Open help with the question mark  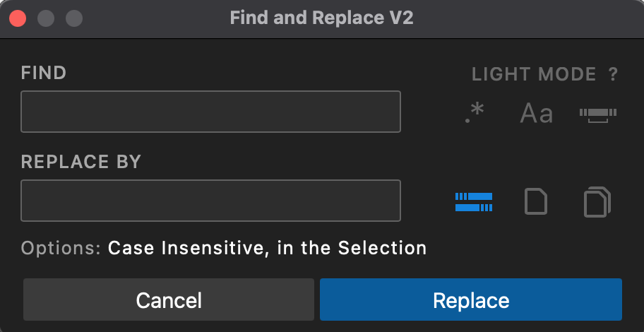[x=613, y=74]
